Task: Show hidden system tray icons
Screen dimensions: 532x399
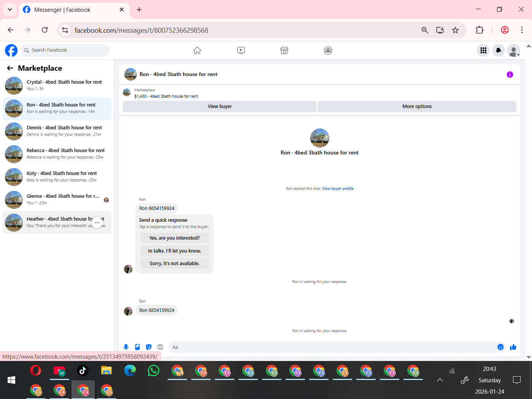Action: [x=440, y=380]
